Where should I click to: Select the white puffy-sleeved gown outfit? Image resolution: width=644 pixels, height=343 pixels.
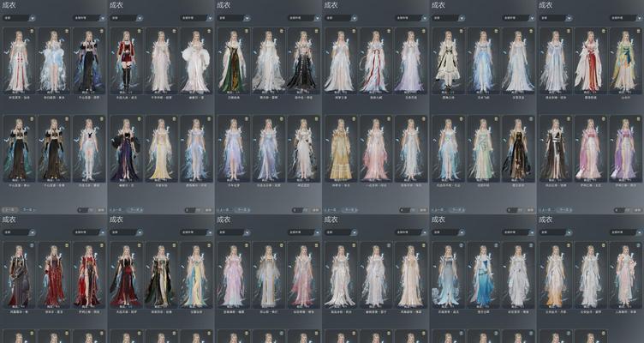(196, 61)
